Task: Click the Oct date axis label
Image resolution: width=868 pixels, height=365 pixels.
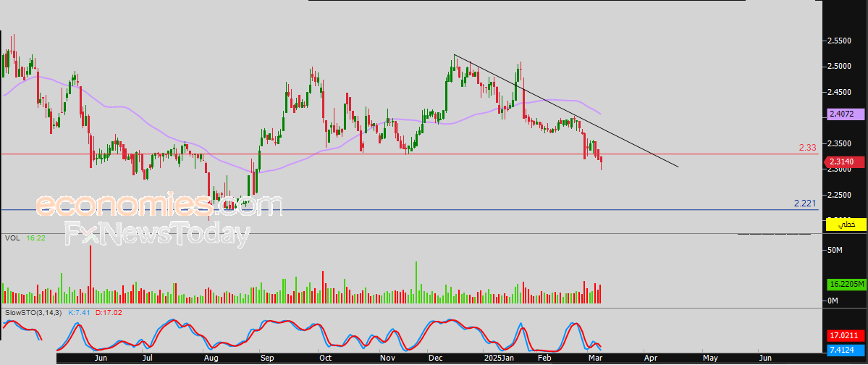Action: click(325, 358)
